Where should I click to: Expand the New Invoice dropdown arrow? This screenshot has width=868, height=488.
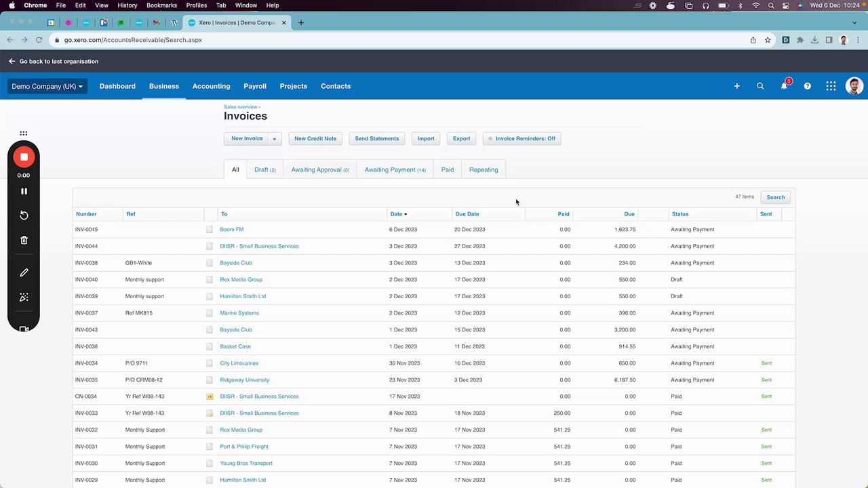[x=275, y=138]
